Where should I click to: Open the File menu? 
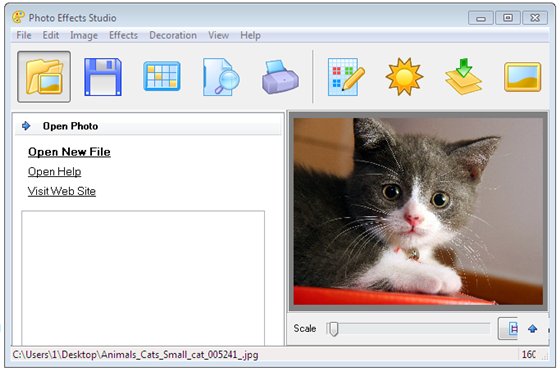tap(24, 35)
